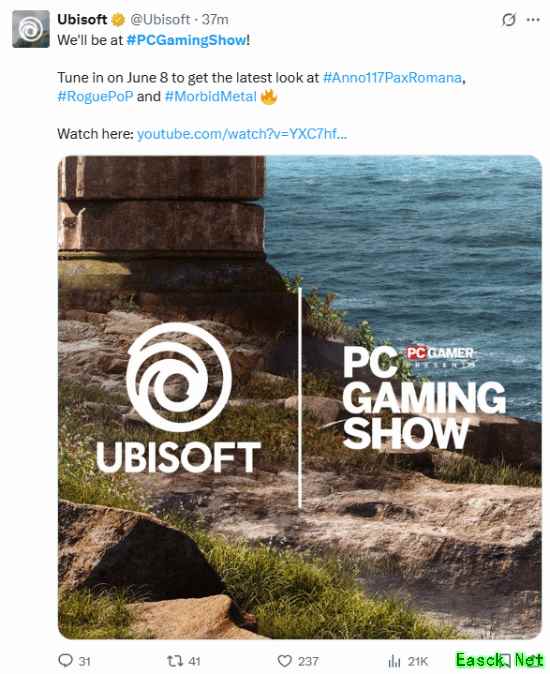Repost the tweet using the retweet icon

174,661
